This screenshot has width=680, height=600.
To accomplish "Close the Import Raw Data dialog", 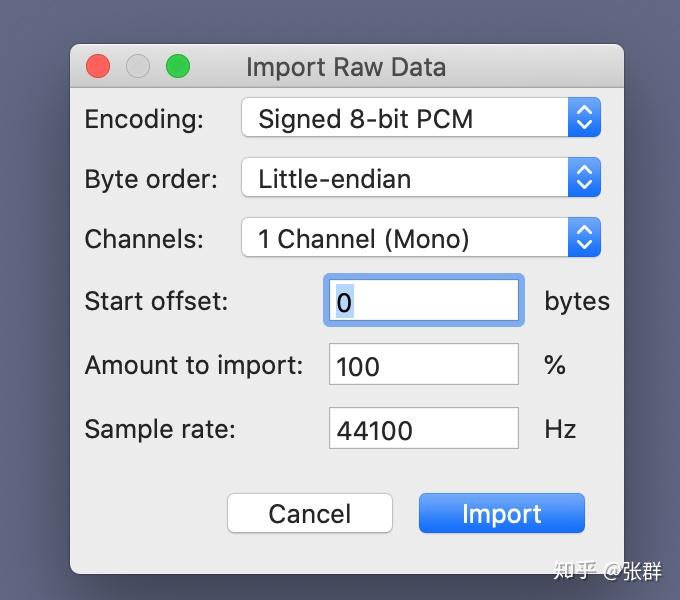I will point(98,67).
